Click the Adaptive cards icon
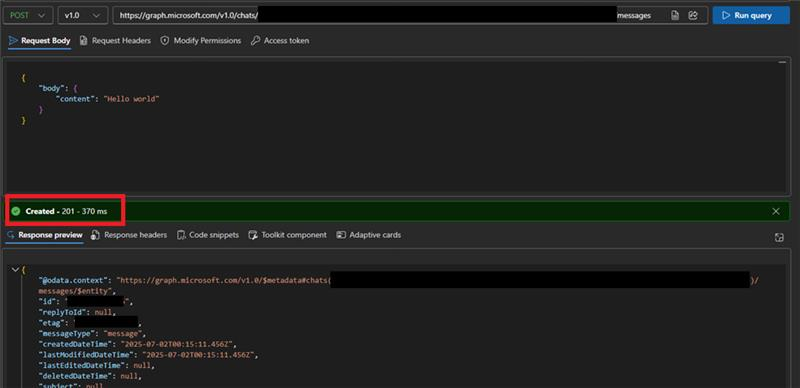800x388 pixels. 341,235
